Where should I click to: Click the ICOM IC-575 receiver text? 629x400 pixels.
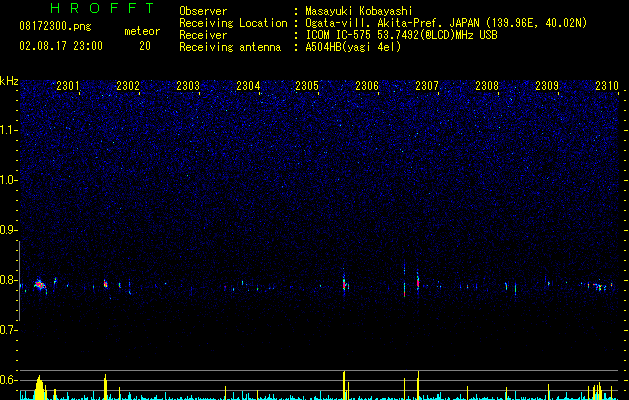pyautogui.click(x=401, y=35)
